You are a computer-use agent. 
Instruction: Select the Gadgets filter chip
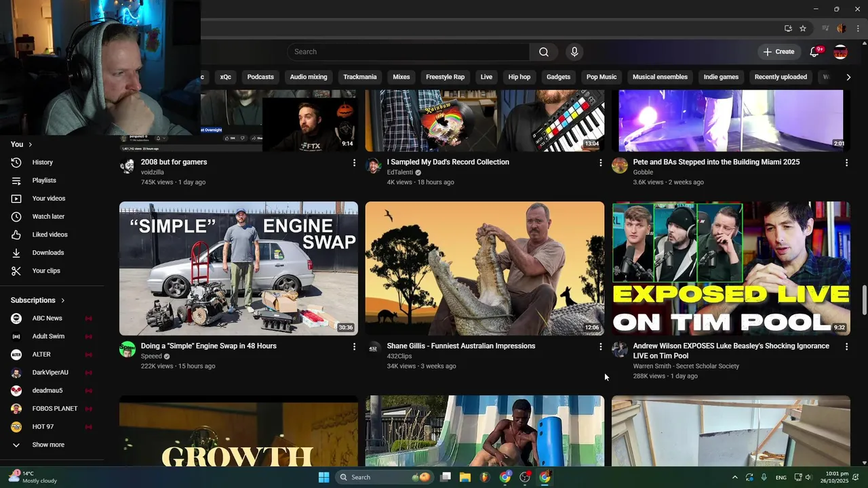pos(558,77)
